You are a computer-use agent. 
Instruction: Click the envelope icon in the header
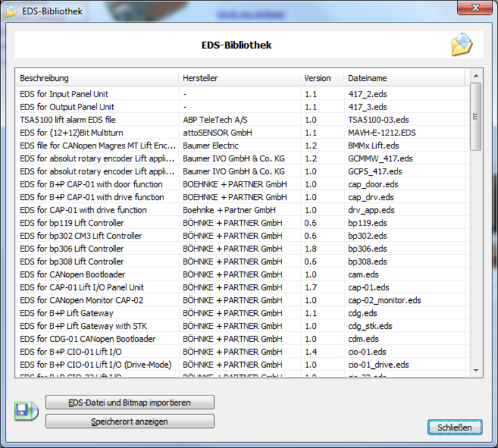[x=462, y=45]
